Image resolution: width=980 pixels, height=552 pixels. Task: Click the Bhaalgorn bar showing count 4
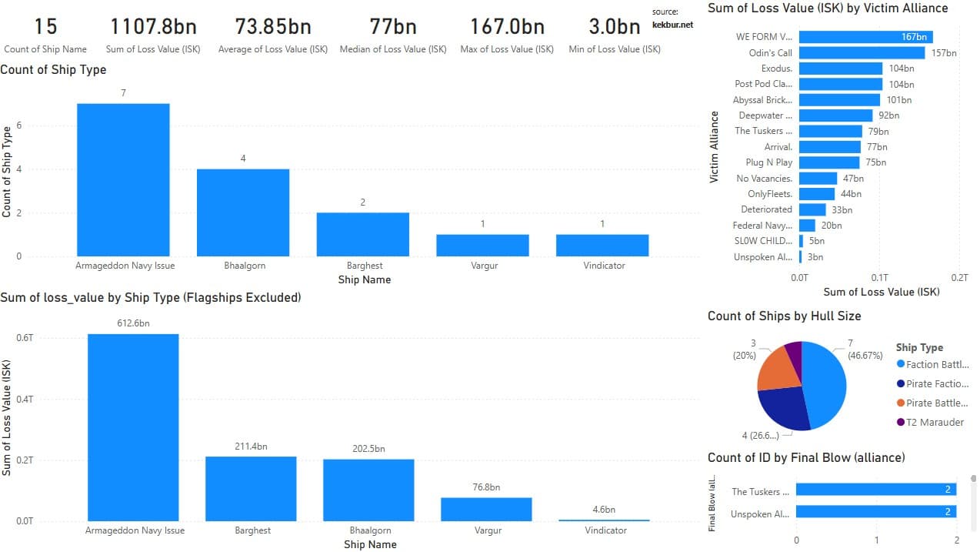tap(243, 212)
